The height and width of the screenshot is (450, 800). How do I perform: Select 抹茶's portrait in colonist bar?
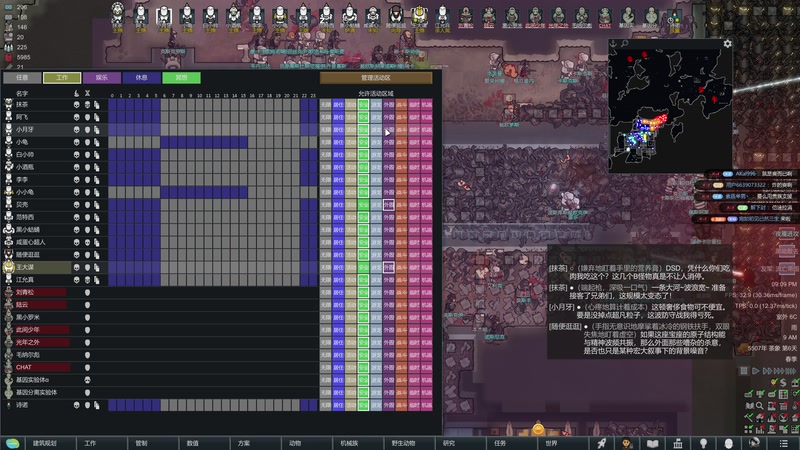coord(118,16)
